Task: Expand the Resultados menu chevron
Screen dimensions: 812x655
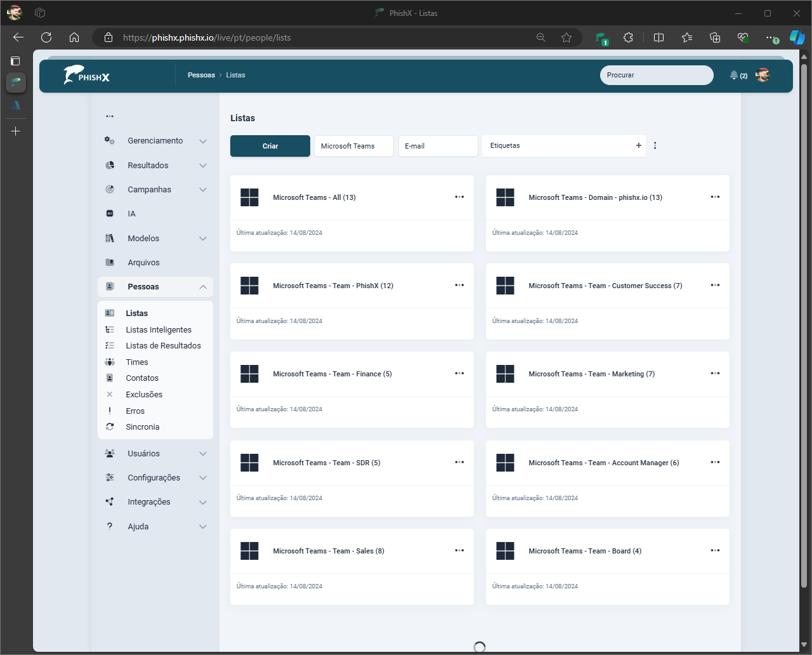Action: (203, 166)
